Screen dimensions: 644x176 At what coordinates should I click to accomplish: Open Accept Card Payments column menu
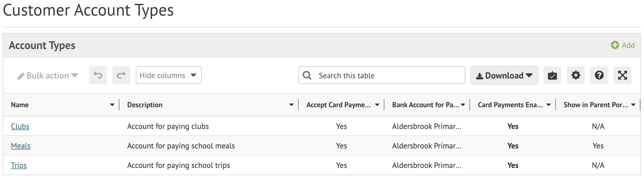tap(377, 105)
